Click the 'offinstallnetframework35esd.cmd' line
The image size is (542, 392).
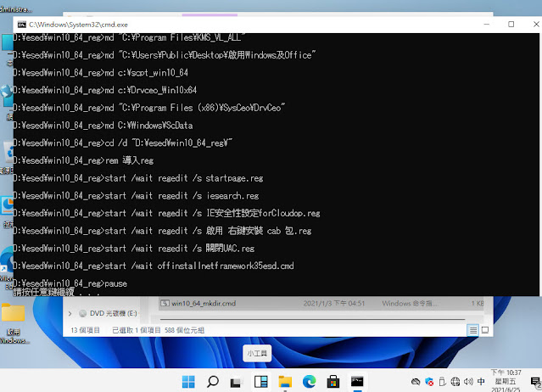154,266
